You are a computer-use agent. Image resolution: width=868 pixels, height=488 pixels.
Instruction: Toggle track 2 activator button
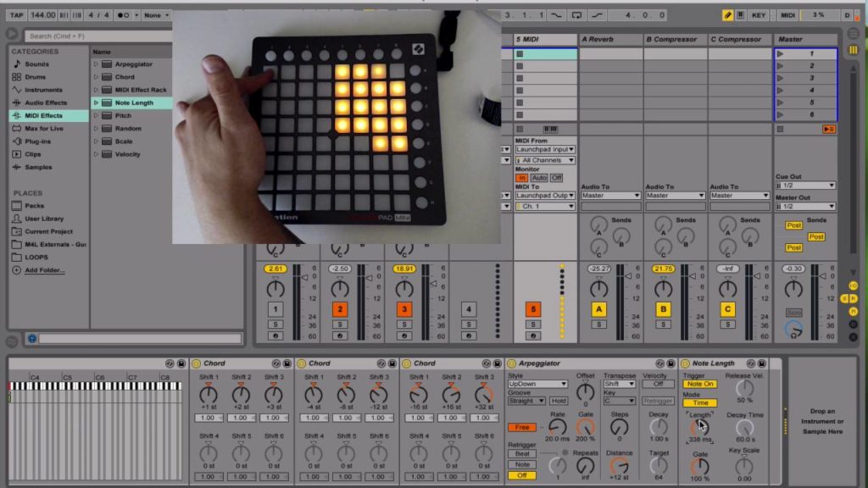(340, 309)
